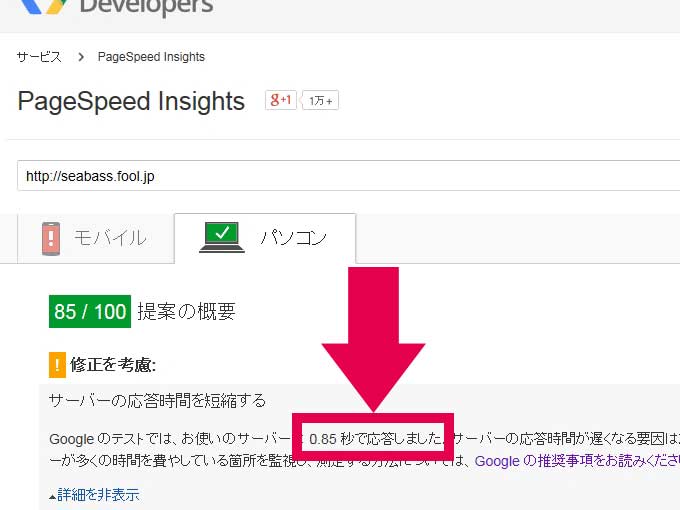680x510 pixels.
Task: Click the 修正を考慮 label
Action: click(113, 365)
